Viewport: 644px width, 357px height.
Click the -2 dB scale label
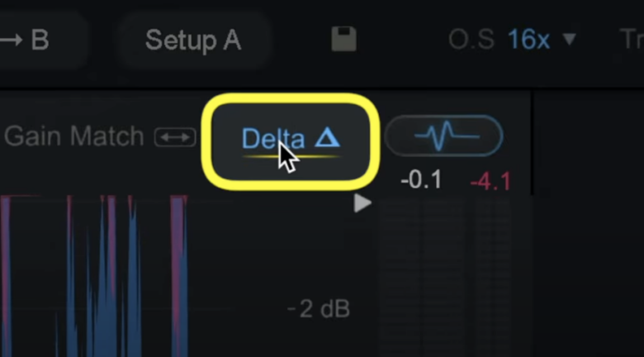tap(319, 310)
